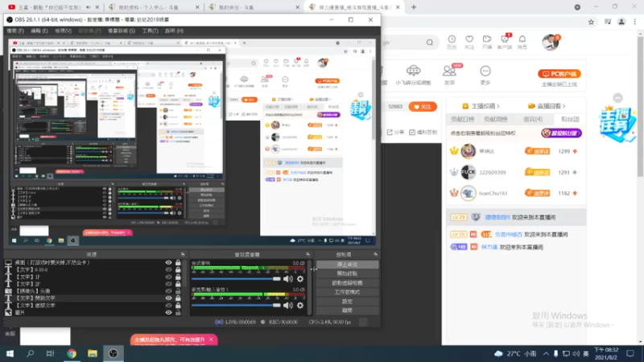Expand the 直播回看 section arrow

click(563, 106)
